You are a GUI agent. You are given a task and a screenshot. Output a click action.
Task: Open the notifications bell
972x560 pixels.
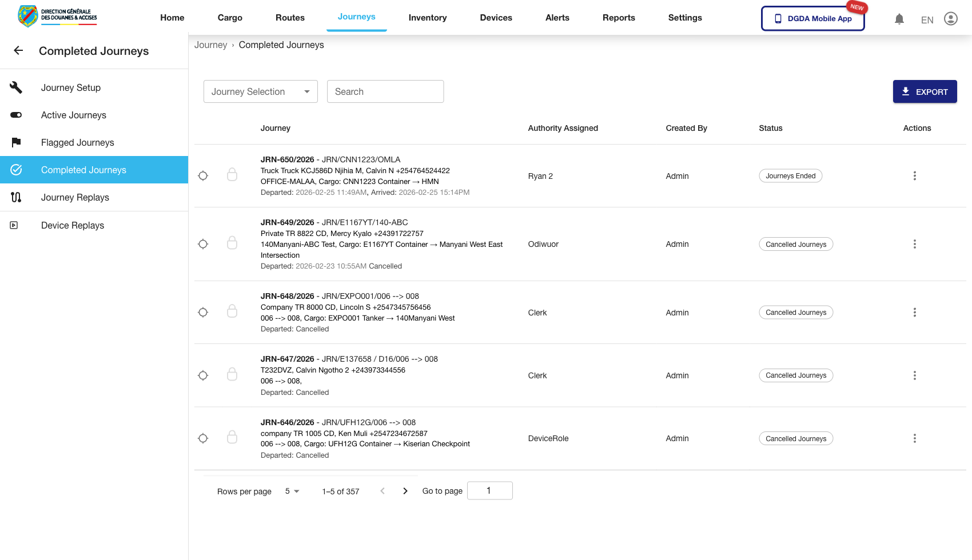pyautogui.click(x=899, y=19)
